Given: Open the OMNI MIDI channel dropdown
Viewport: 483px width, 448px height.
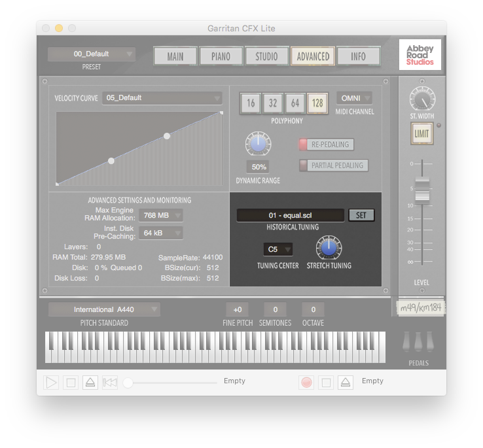Looking at the screenshot, I should (x=354, y=98).
